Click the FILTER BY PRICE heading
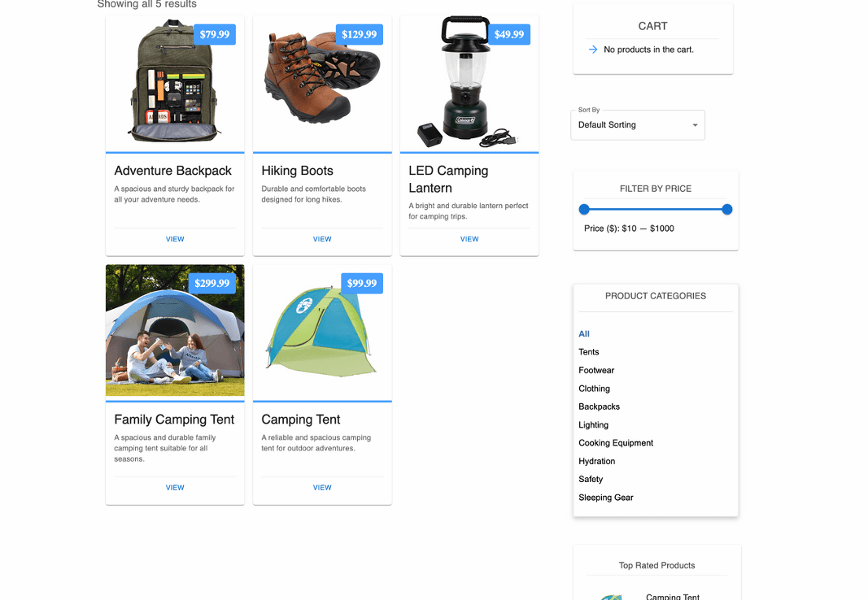This screenshot has height=600, width=868. 656,189
